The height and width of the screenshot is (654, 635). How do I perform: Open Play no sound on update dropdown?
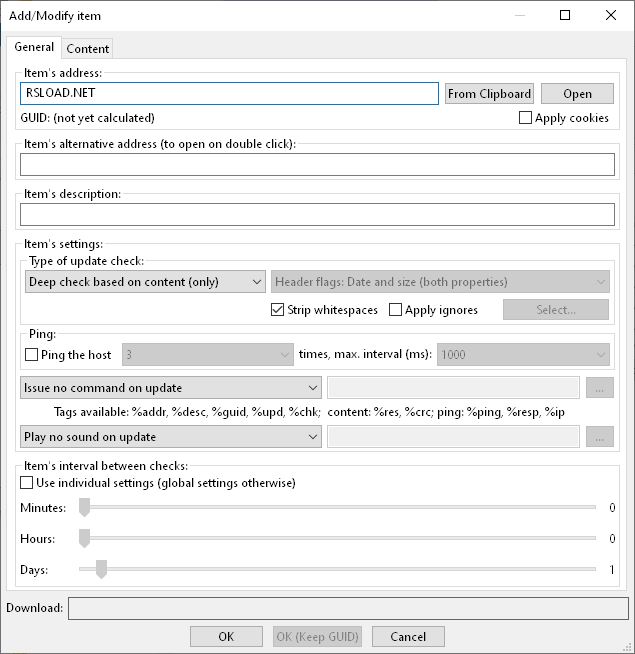170,437
